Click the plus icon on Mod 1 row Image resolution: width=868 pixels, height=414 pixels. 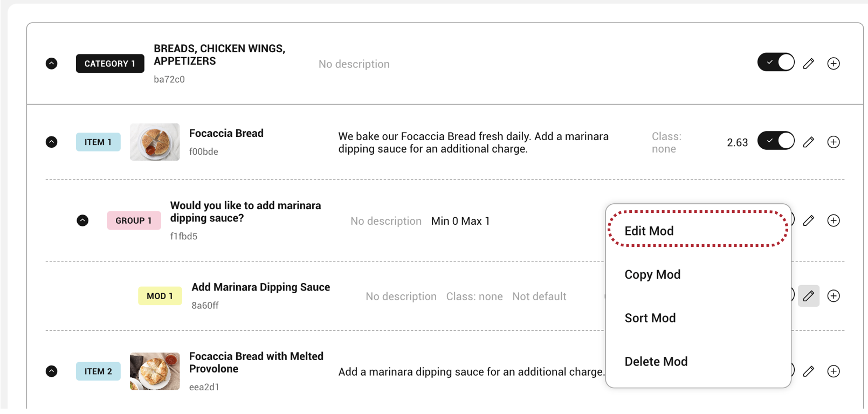tap(833, 296)
